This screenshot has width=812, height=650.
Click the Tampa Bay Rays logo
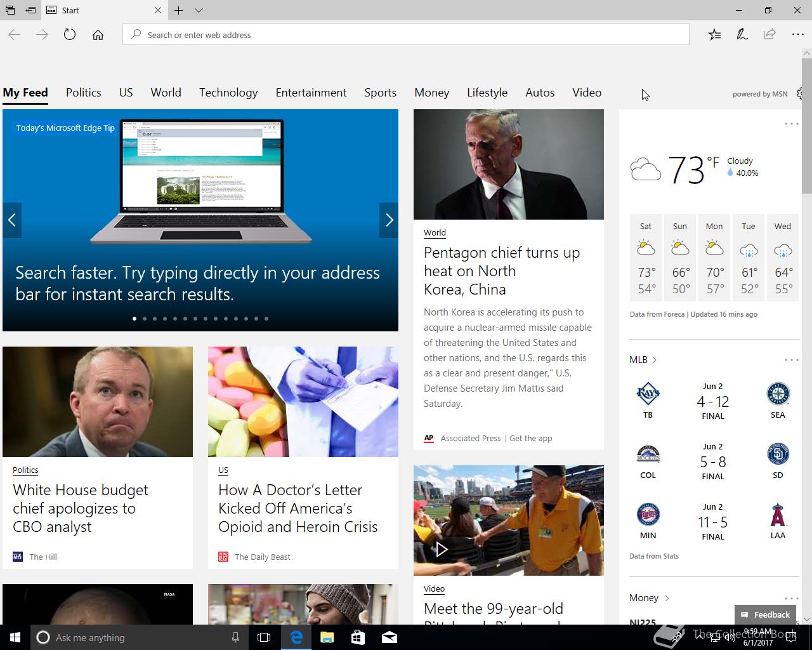tap(648, 394)
